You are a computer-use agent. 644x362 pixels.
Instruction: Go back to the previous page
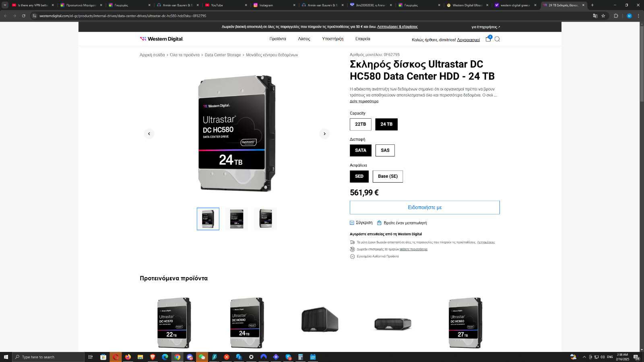[x=6, y=16]
